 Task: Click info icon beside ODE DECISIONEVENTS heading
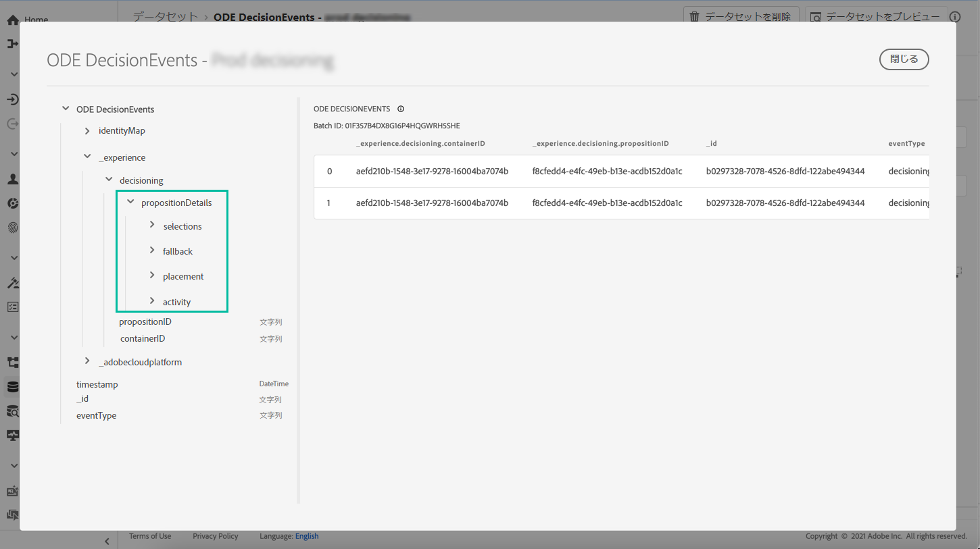coord(401,109)
